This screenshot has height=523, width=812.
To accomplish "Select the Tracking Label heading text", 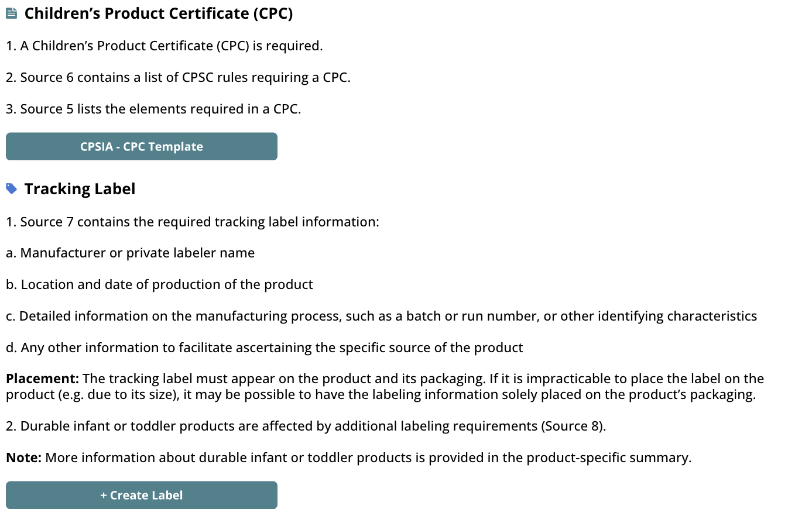I will 80,189.
